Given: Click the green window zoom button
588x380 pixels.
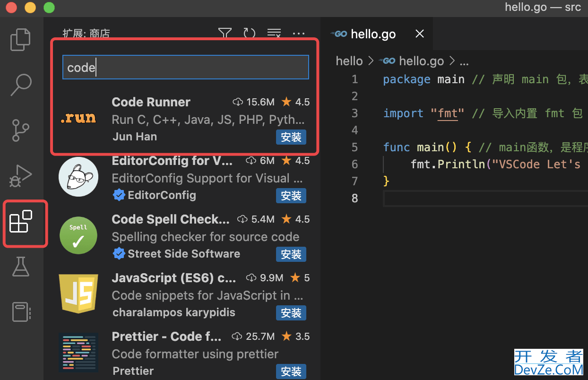Looking at the screenshot, I should coord(49,8).
